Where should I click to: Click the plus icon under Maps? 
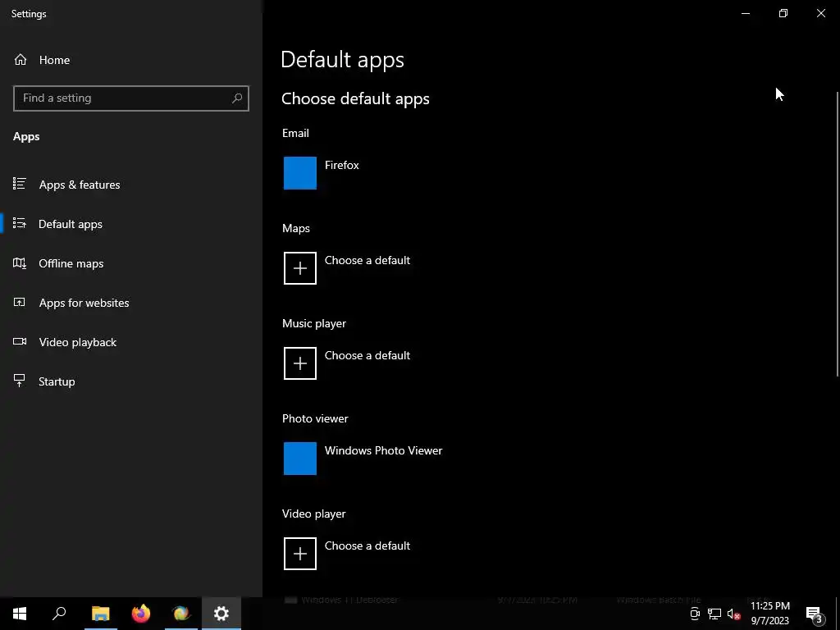click(x=300, y=268)
